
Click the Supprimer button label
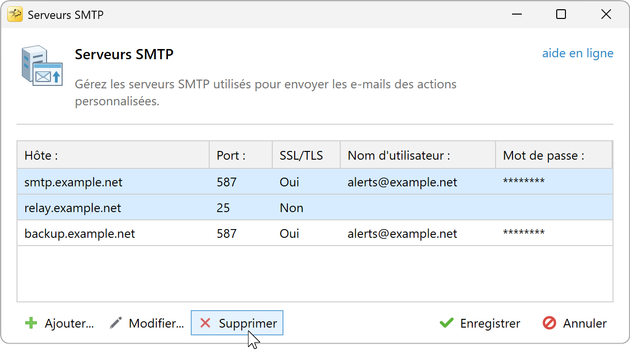[248, 324]
